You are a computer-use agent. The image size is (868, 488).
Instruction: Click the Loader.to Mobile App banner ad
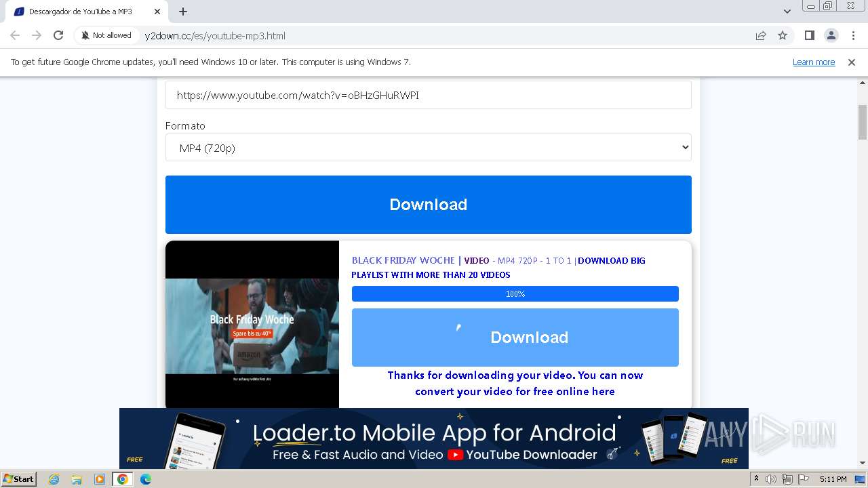pos(434,439)
